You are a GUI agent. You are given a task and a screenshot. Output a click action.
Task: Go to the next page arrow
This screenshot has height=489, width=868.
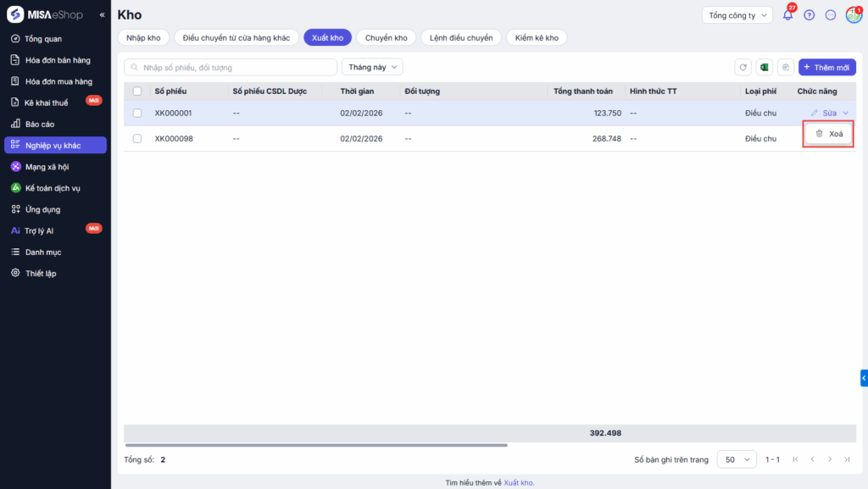pyautogui.click(x=829, y=459)
